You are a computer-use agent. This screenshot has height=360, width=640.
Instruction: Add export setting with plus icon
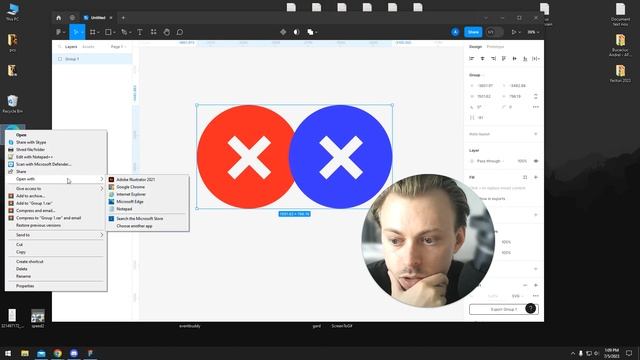[x=536, y=285]
